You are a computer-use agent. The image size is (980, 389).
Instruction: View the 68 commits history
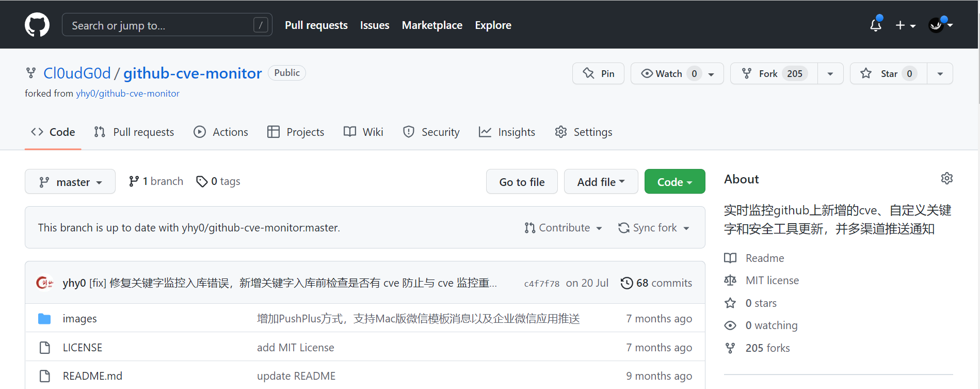tap(656, 283)
